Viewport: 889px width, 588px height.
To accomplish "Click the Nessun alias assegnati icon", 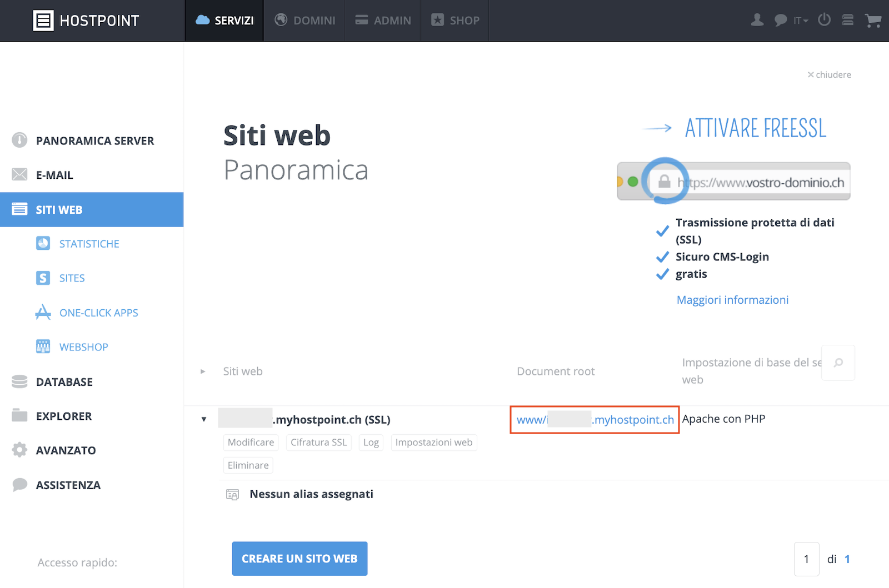I will (232, 494).
